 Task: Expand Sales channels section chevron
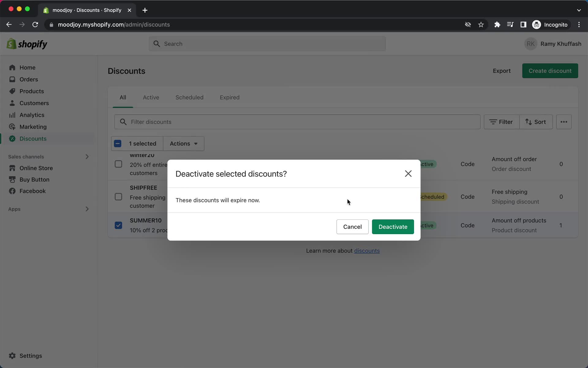87,156
